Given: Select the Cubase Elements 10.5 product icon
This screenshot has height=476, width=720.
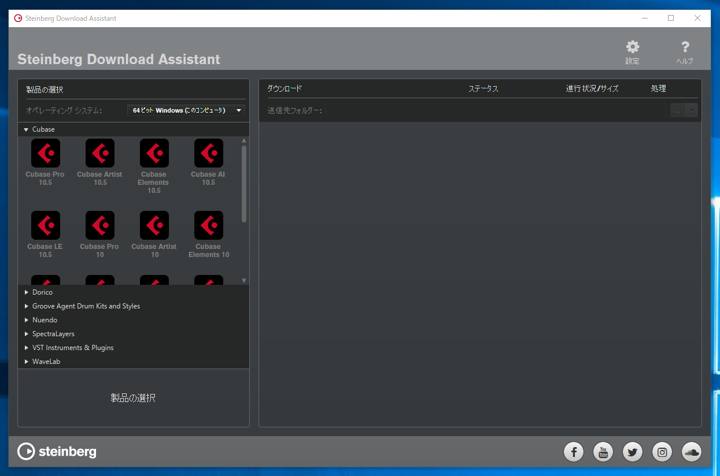Looking at the screenshot, I should [x=154, y=153].
